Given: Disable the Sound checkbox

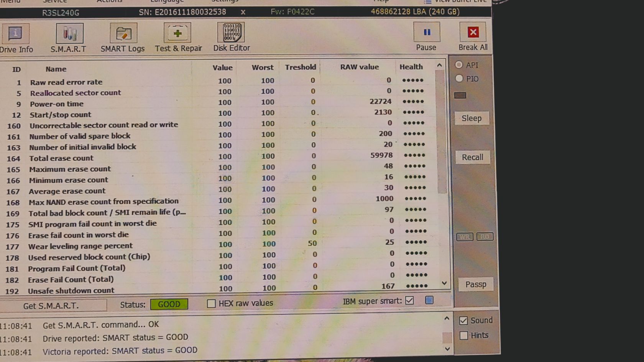Looking at the screenshot, I should [463, 321].
